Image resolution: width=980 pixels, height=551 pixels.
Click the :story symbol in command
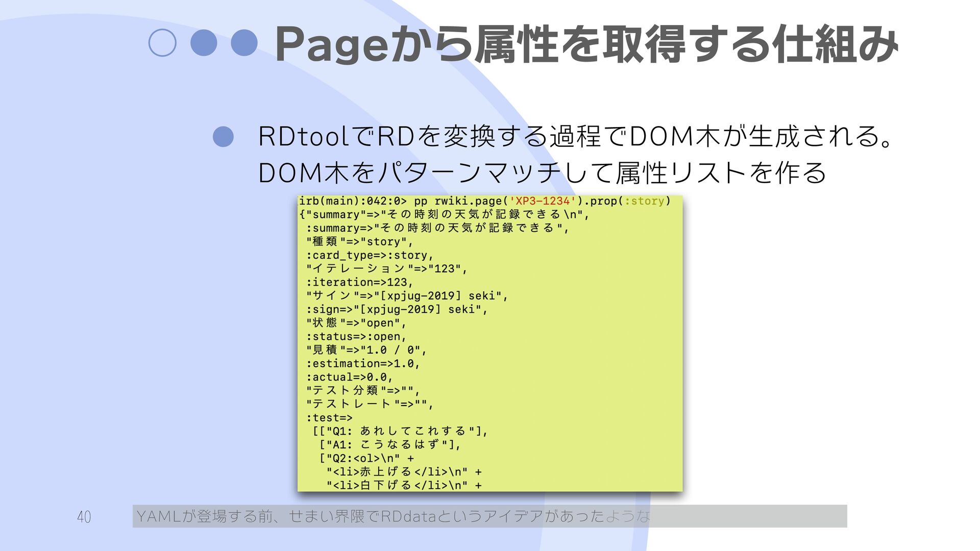click(644, 201)
